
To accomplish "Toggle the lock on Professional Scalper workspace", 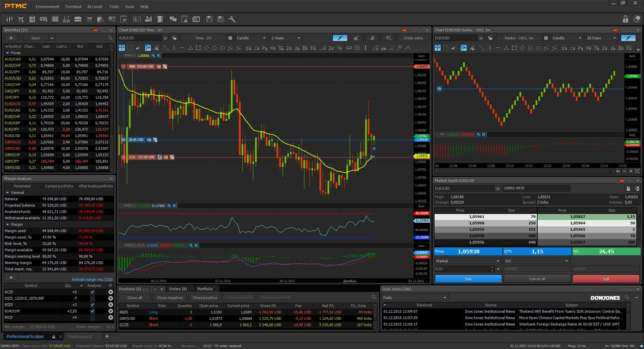I will pyautogui.click(x=53, y=336).
